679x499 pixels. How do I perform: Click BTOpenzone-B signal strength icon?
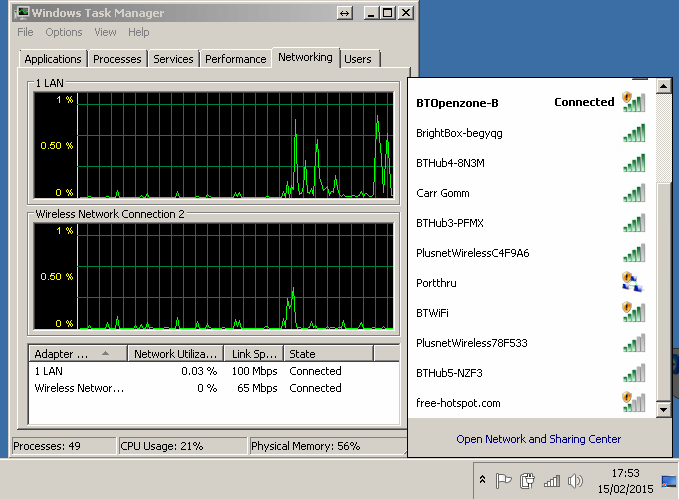(634, 102)
